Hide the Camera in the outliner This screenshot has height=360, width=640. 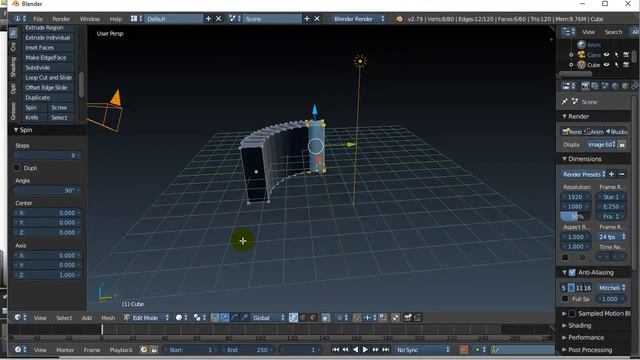click(607, 55)
